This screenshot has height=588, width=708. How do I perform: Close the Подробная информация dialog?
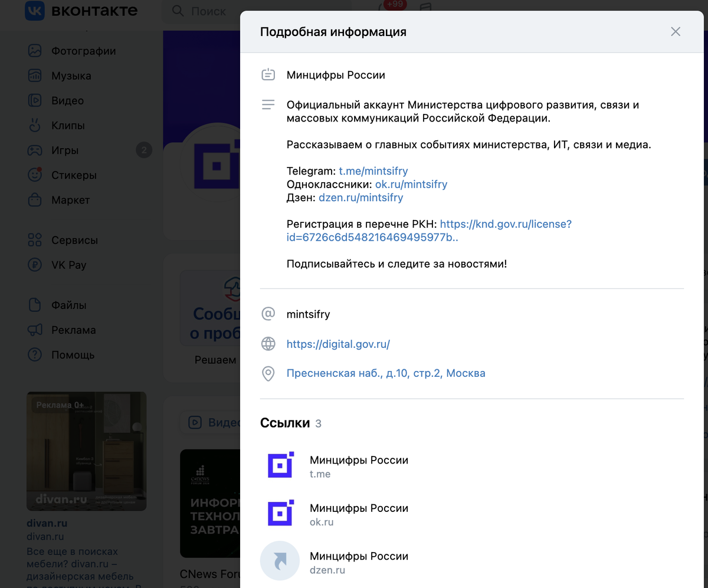pyautogui.click(x=676, y=32)
